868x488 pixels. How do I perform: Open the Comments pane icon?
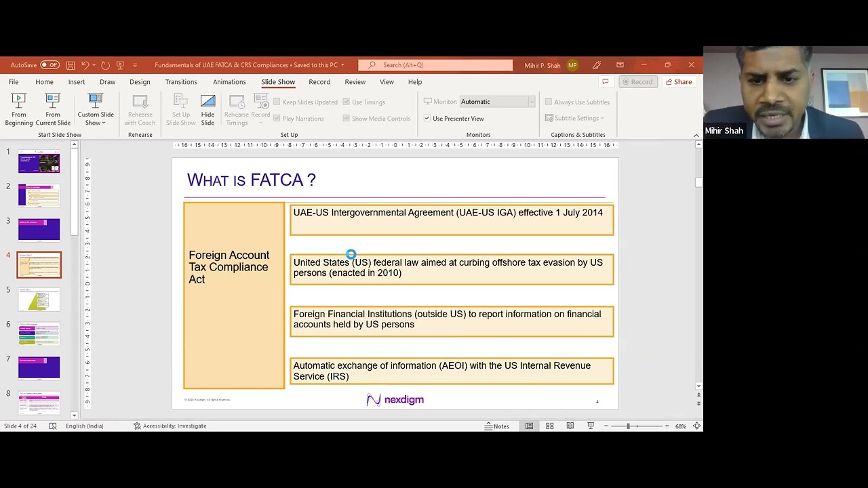click(605, 82)
